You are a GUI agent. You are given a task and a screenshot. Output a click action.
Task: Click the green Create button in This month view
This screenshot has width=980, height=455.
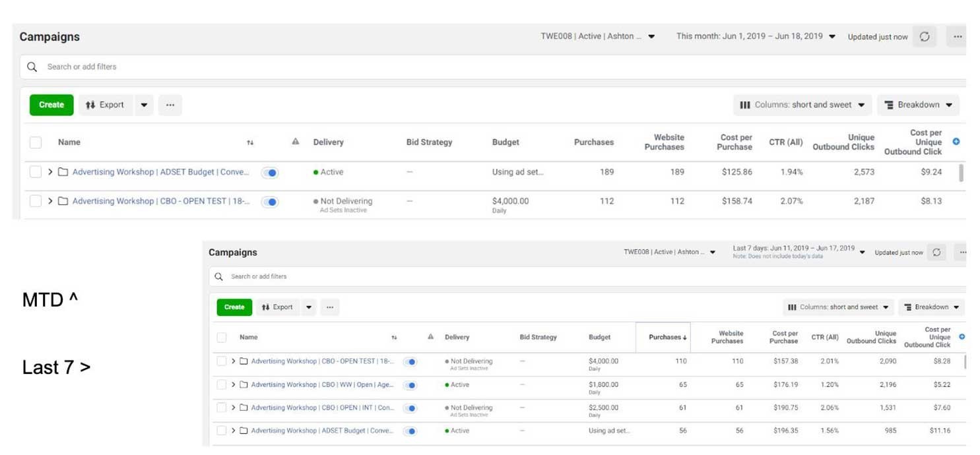[x=51, y=105]
